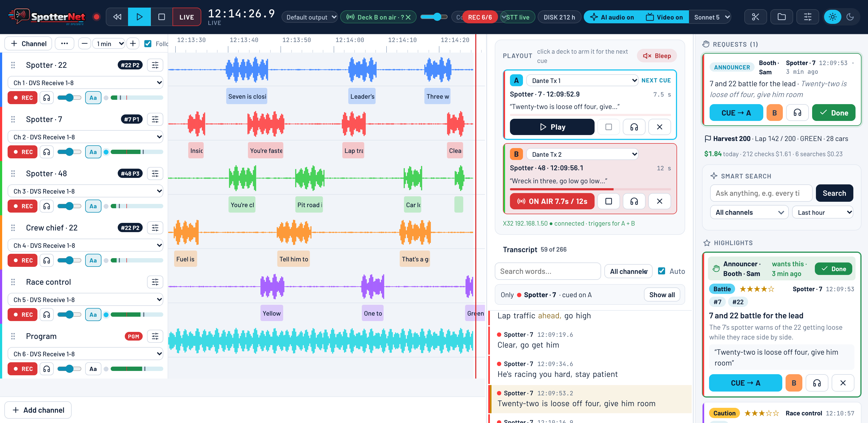Dismiss the 7 and 22 highlight X

tap(843, 383)
